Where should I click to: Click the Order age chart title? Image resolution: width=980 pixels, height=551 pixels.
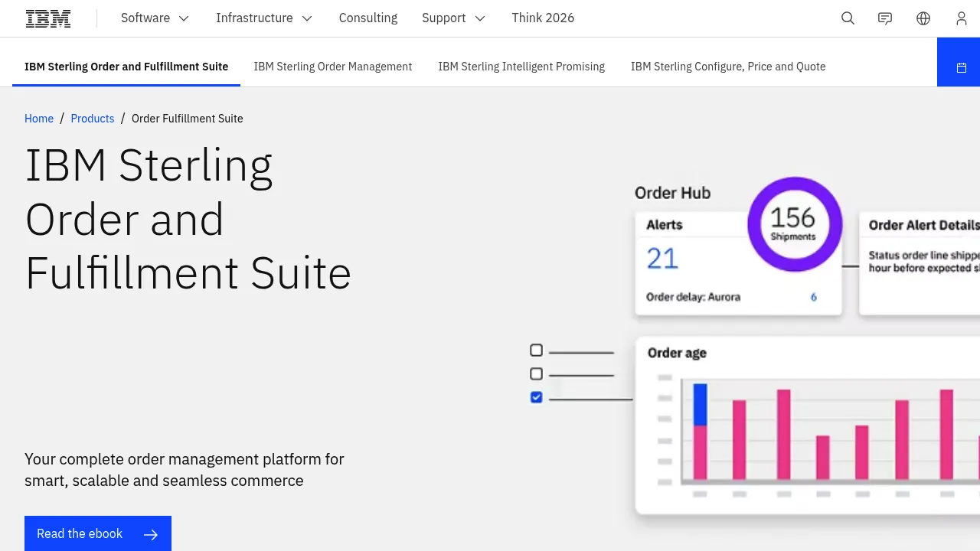pos(677,353)
